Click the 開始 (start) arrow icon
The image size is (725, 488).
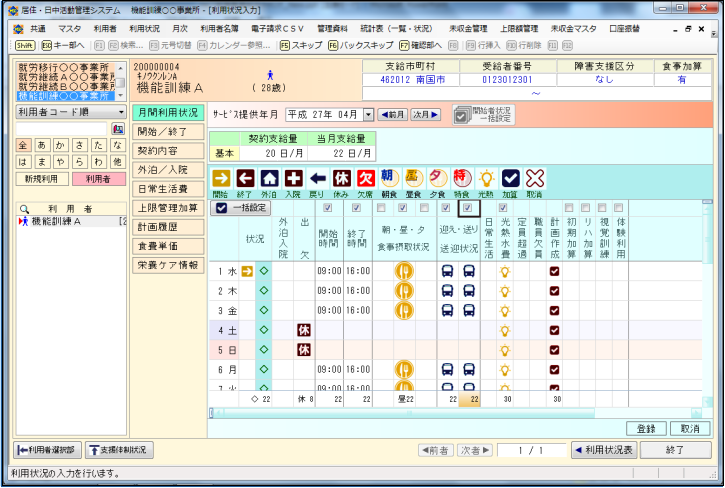pos(221,177)
